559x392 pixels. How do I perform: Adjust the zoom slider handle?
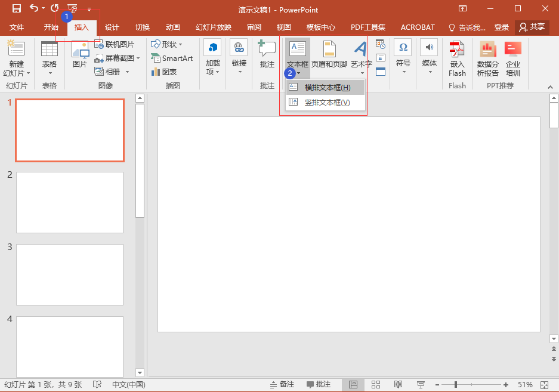pos(456,384)
